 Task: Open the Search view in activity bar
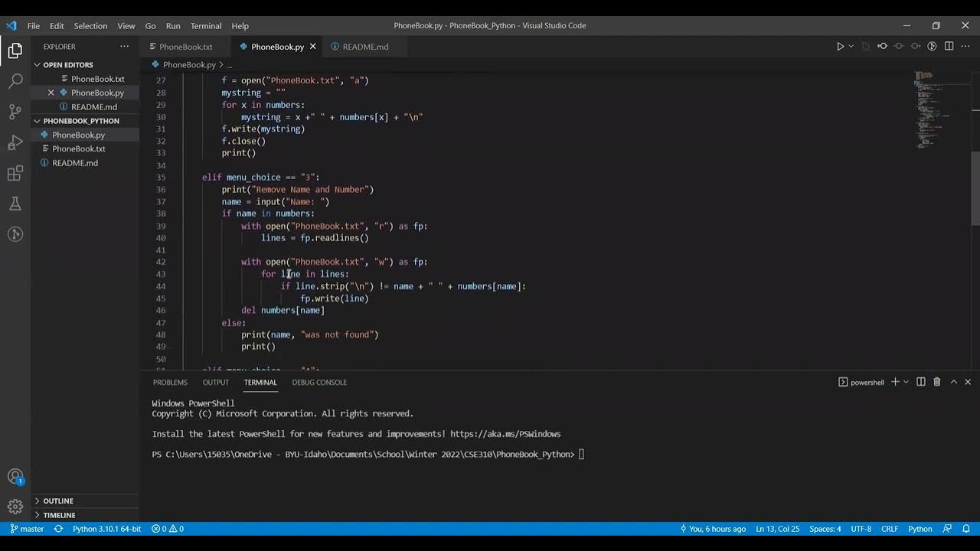tap(15, 81)
